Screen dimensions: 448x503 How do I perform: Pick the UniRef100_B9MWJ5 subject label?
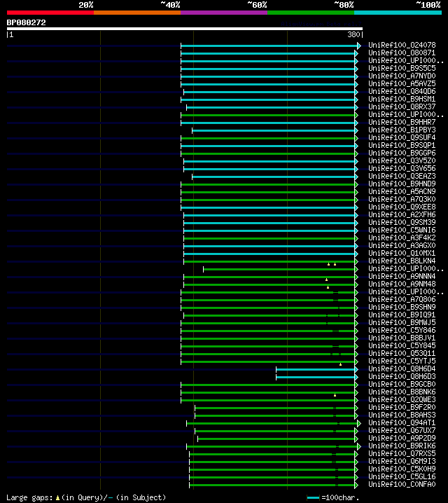click(402, 322)
